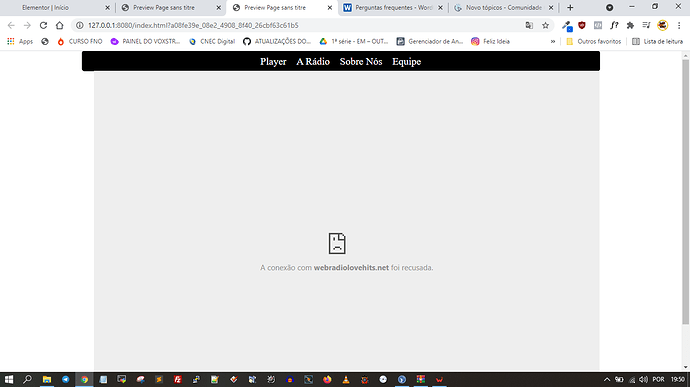
Task: Show hidden system tray icons
Action: [x=607, y=379]
